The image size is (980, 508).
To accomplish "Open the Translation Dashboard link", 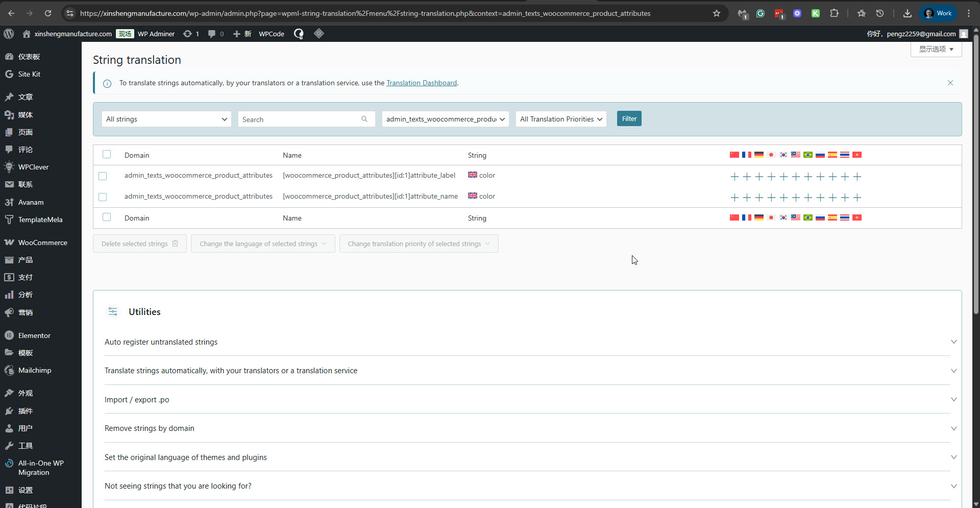I will click(x=422, y=83).
